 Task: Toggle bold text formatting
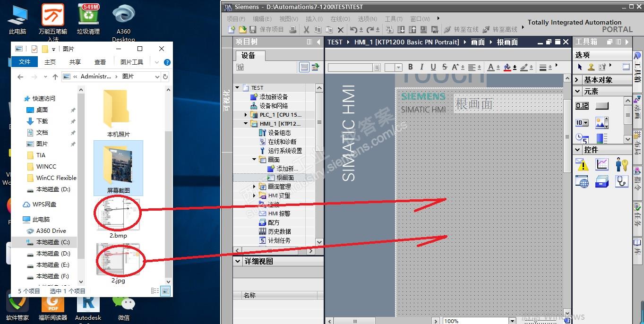coord(410,67)
